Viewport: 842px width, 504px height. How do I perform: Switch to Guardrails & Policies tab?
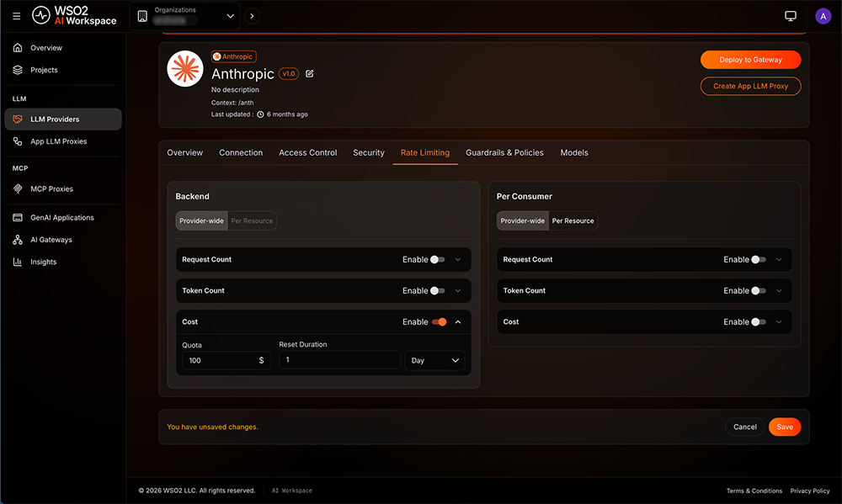tap(504, 152)
